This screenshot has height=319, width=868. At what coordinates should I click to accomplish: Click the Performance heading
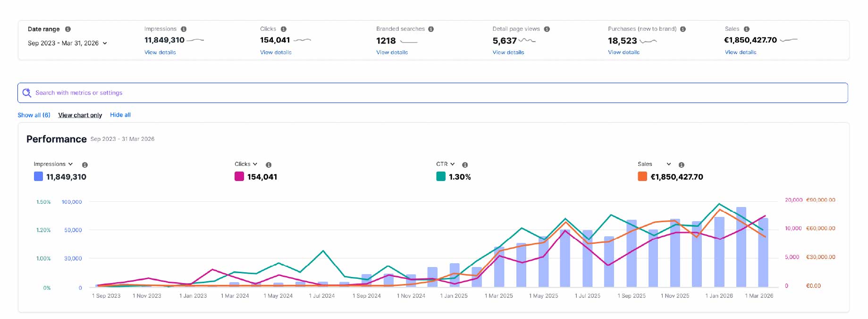[x=57, y=139]
